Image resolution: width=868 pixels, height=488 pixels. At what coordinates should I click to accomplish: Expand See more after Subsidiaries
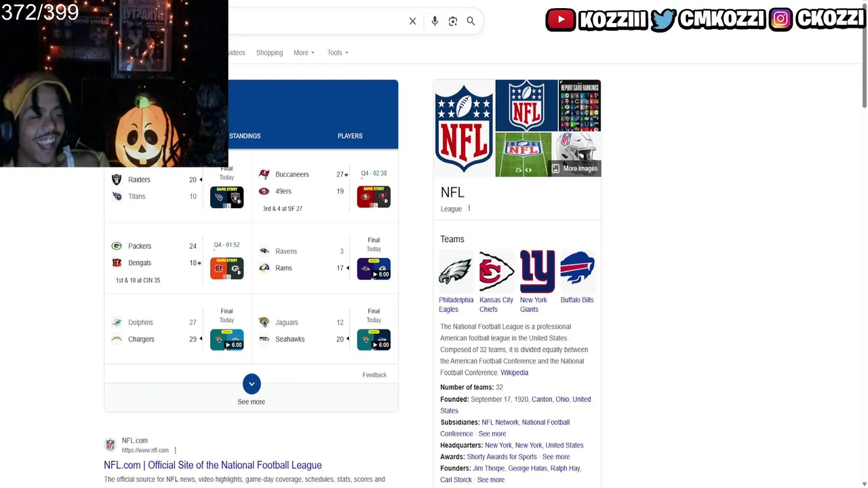pos(492,434)
